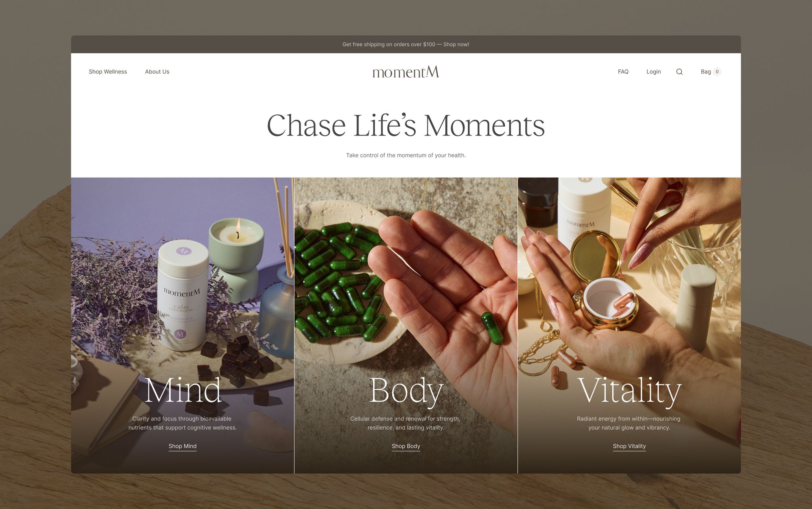The height and width of the screenshot is (509, 812).
Task: Select the Mind category heading
Action: point(183,390)
